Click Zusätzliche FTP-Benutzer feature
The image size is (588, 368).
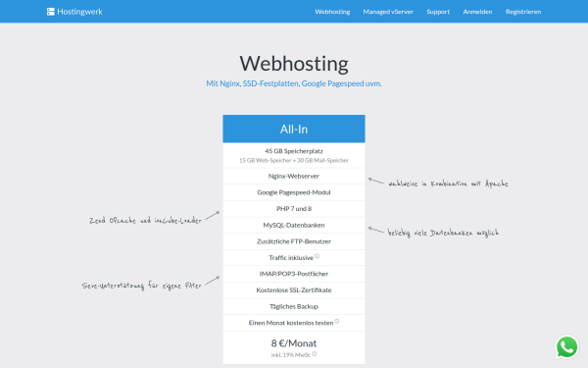[x=294, y=241]
